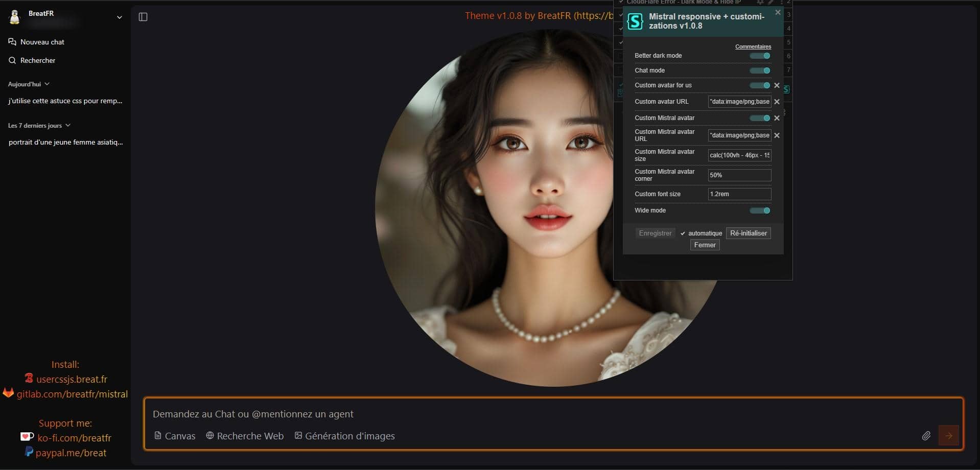Viewport: 980px width, 470px height.
Task: Toggle Custom Mistral avatar switch
Action: [760, 118]
